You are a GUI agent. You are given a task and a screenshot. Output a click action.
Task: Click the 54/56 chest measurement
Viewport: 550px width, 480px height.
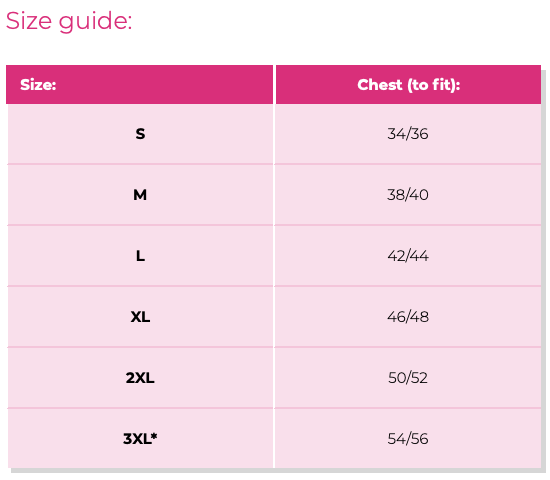[x=408, y=439]
